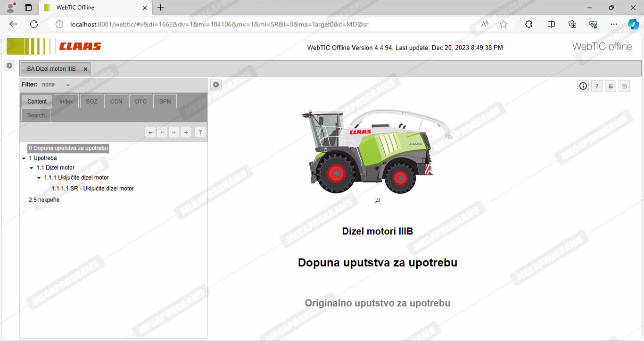Open the Filter dropdown set to none
Viewport: 644px width, 341px height.
pos(56,85)
